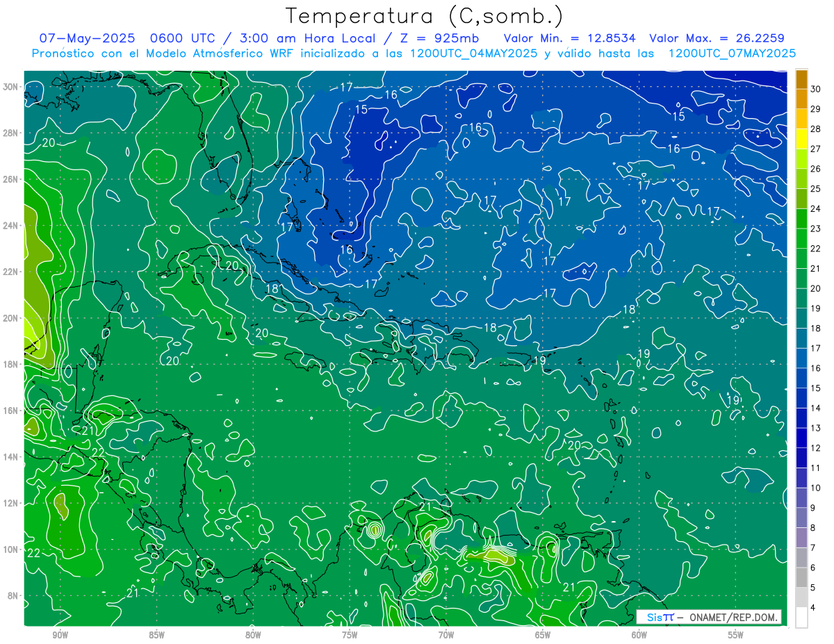834x644 pixels.
Task: Click latitude axis label "30N"
Action: point(12,87)
